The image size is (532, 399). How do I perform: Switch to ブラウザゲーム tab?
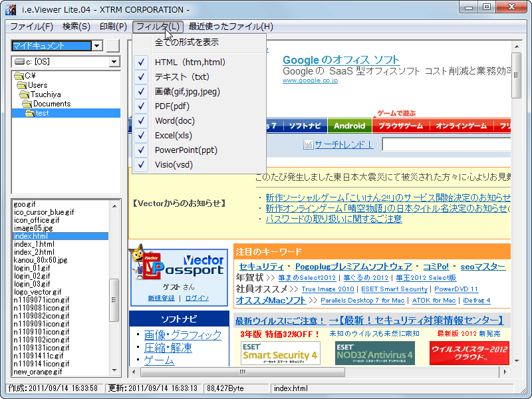tap(401, 126)
